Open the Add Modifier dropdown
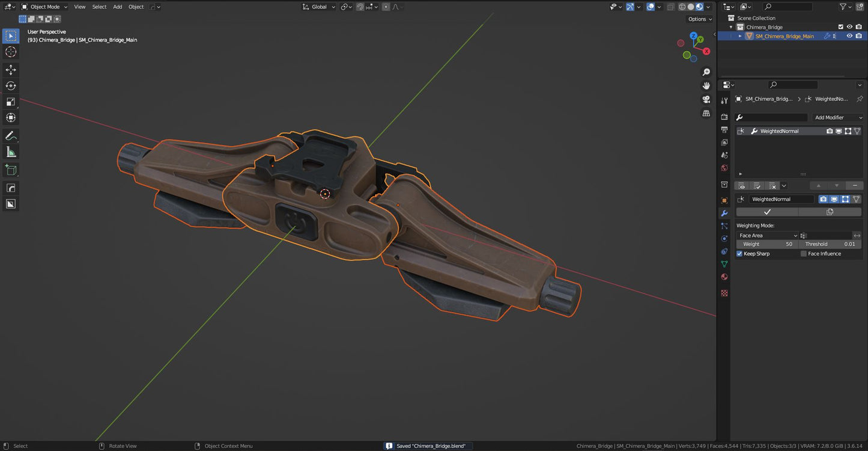The height and width of the screenshot is (451, 868). (x=838, y=117)
